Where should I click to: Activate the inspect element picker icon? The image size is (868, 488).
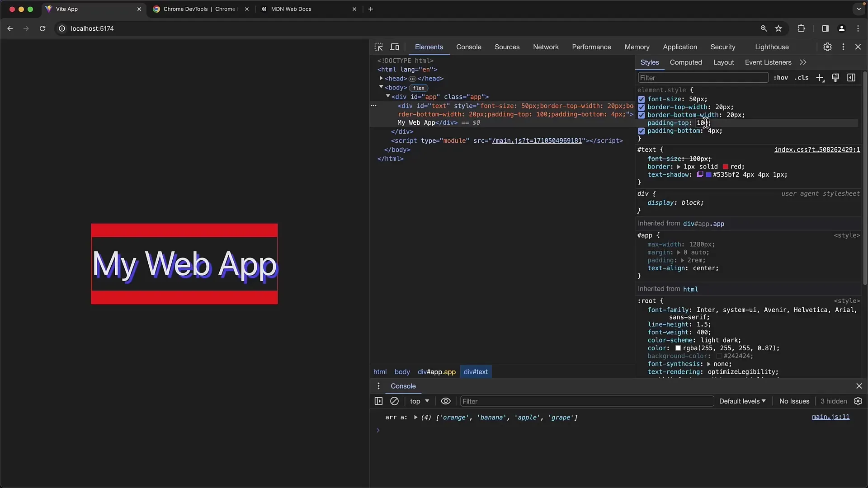pos(379,47)
